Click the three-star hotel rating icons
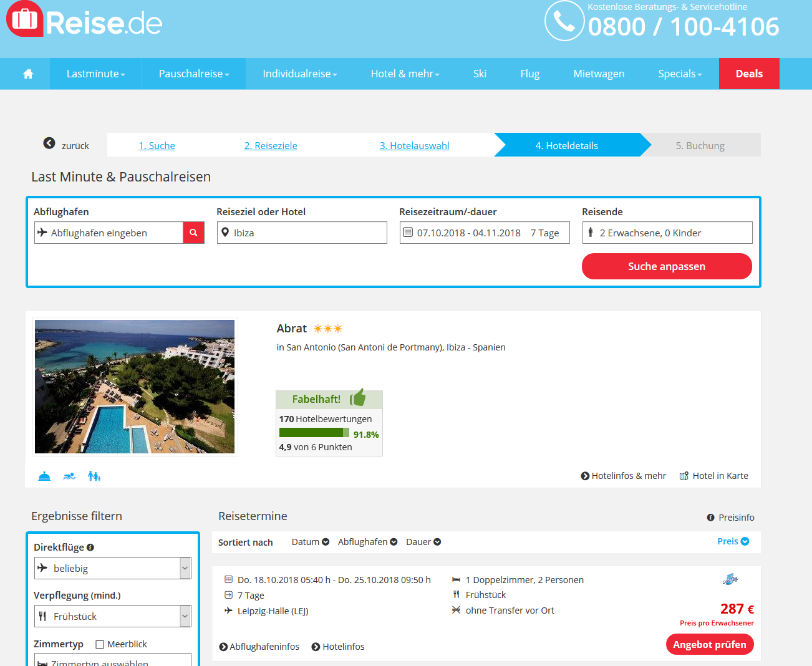Screen dimensions: 812x666 click(328, 329)
